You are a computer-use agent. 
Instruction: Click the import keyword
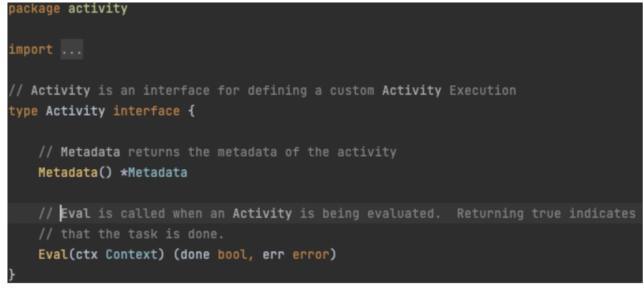pyautogui.click(x=31, y=50)
